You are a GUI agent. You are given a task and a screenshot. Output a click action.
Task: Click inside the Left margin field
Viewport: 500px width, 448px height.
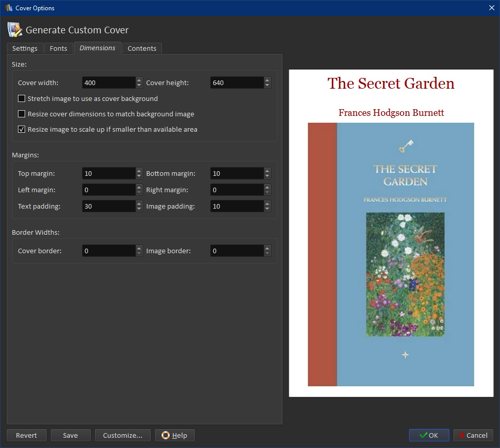(108, 190)
